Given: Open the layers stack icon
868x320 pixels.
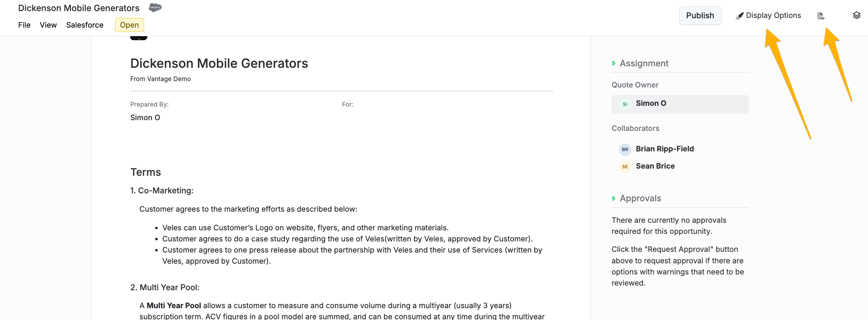Looking at the screenshot, I should pyautogui.click(x=857, y=15).
